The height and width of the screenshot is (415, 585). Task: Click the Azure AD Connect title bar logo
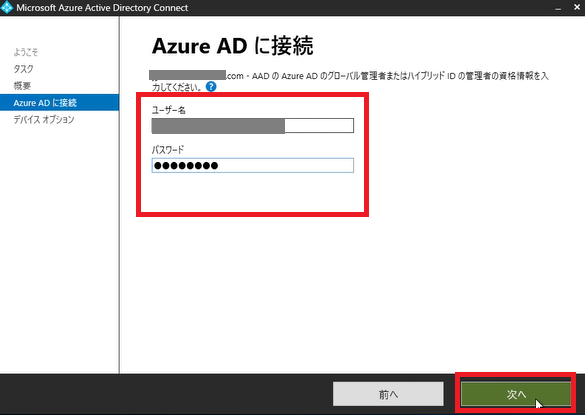coord(7,7)
